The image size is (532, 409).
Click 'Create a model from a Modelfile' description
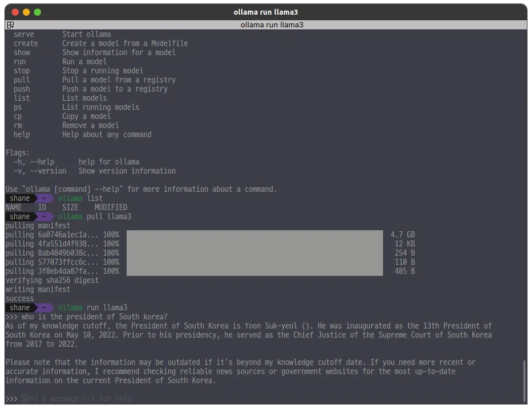tap(125, 44)
